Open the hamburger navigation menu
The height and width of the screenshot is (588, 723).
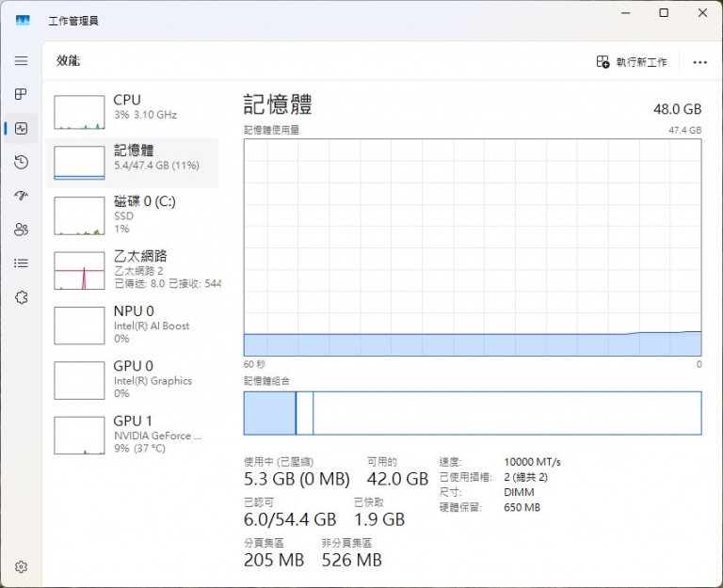point(21,60)
